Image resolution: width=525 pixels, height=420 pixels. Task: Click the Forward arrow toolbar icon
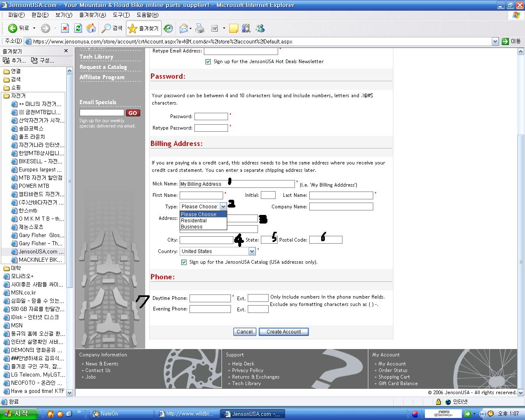coord(46,28)
